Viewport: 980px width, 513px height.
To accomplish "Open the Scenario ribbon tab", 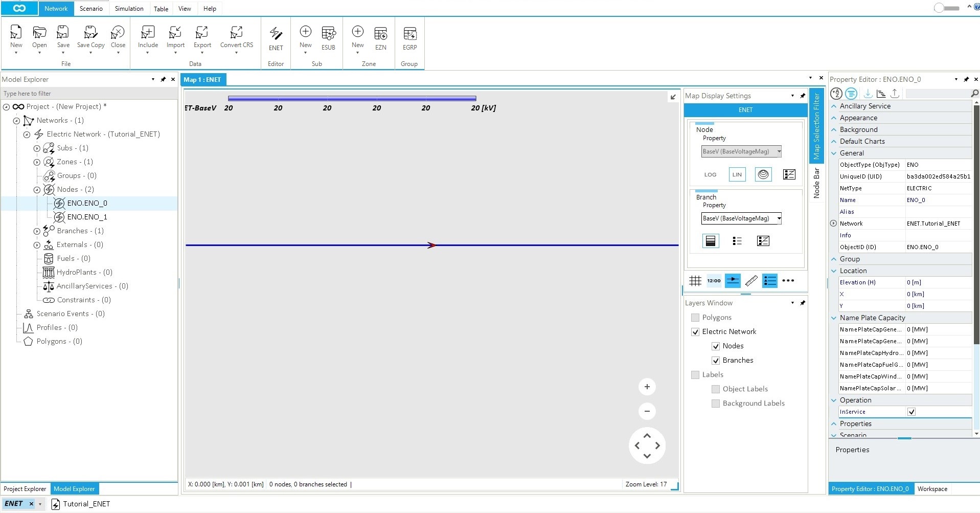I will tap(91, 9).
